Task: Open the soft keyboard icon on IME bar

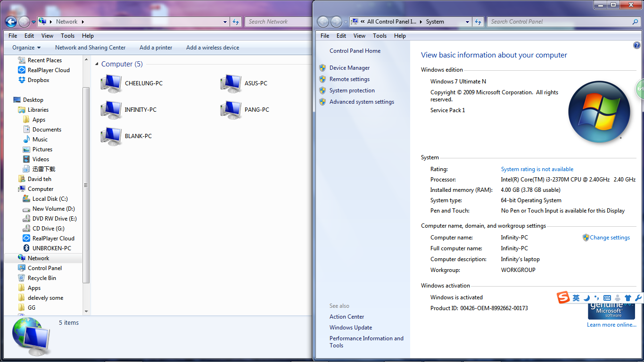Action: click(607, 298)
